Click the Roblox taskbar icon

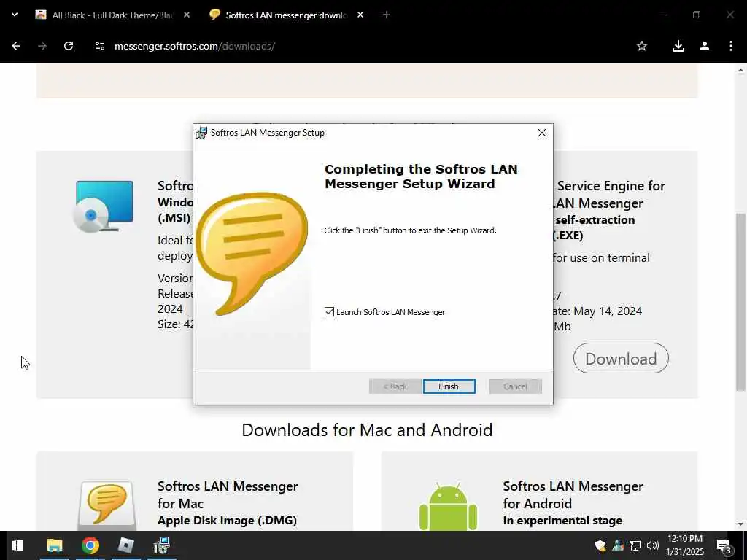click(x=125, y=545)
